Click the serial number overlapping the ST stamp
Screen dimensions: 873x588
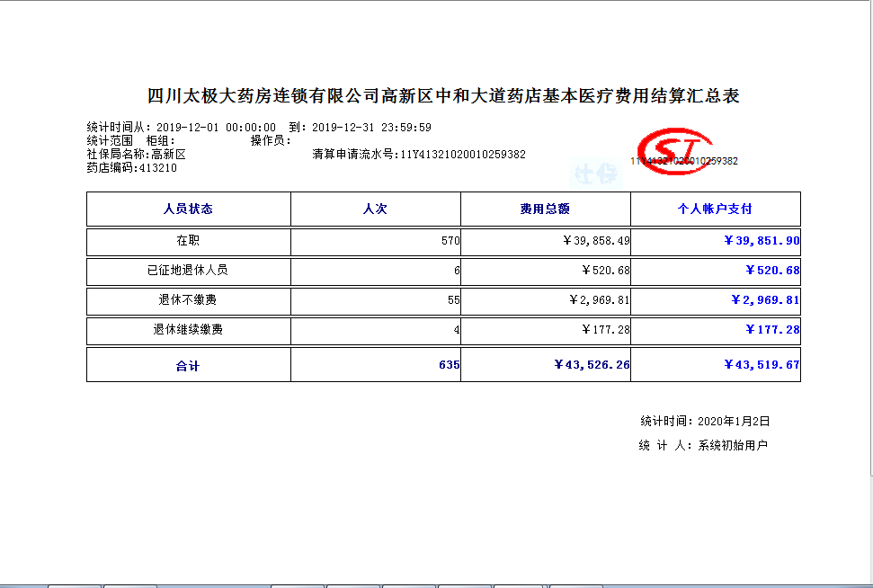pyautogui.click(x=684, y=161)
